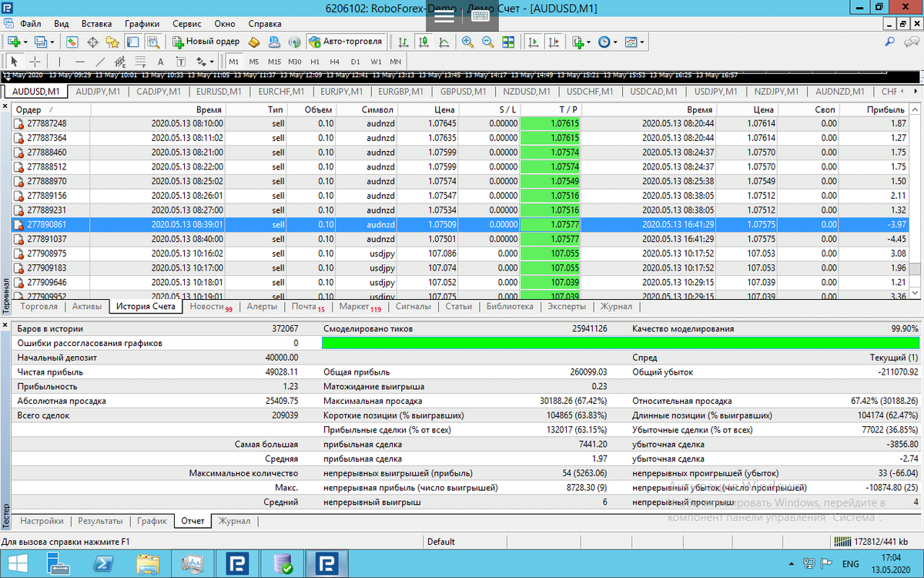
Task: Switch chart to bar chart mode
Action: point(403,42)
